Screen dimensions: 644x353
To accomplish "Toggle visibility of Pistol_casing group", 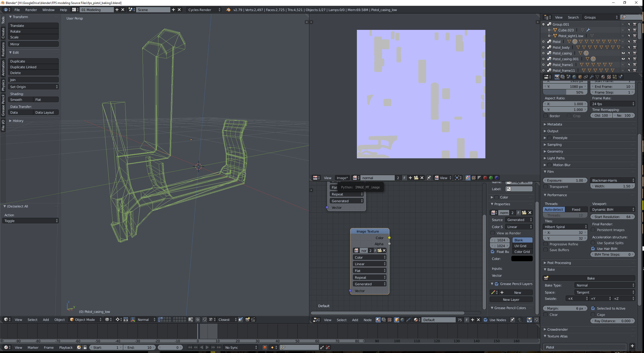I will [623, 53].
